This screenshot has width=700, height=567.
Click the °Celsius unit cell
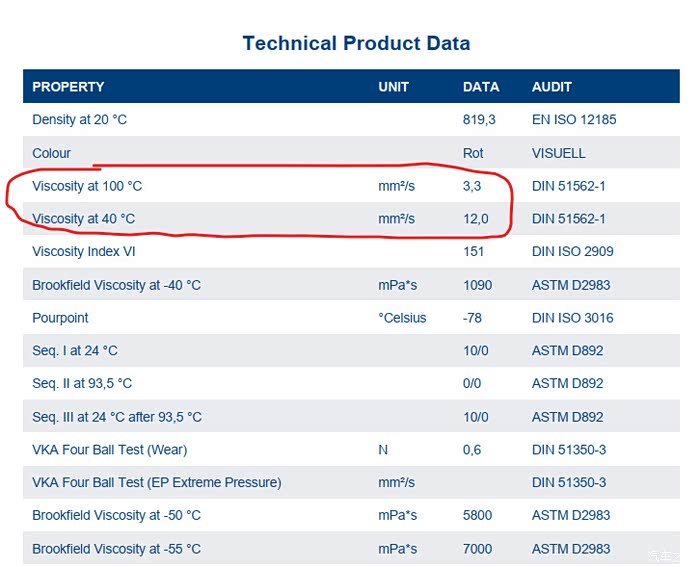[402, 318]
